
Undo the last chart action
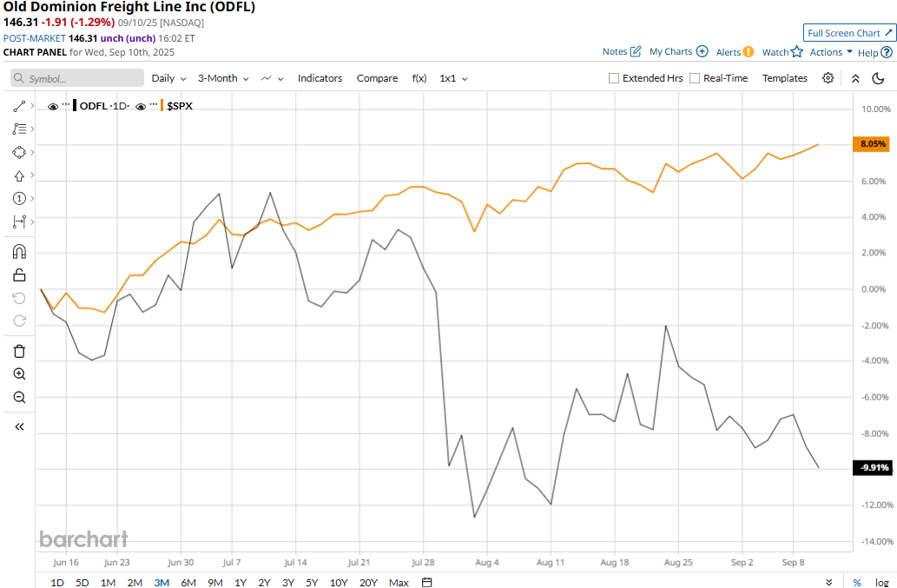19,298
